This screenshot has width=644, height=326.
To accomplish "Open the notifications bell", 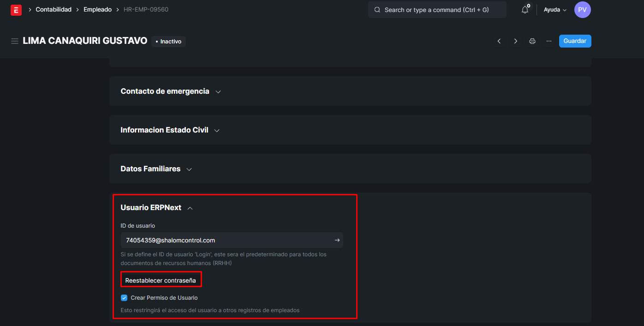I will click(525, 10).
